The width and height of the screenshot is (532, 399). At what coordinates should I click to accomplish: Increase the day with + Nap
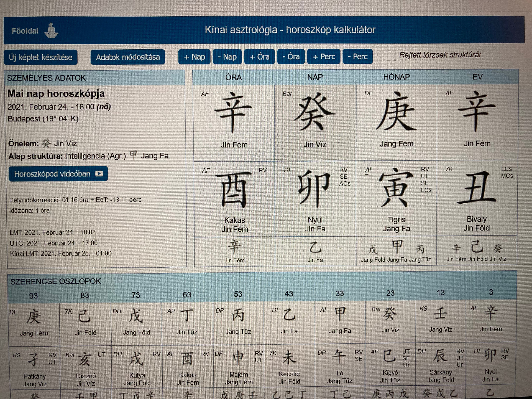tap(194, 57)
